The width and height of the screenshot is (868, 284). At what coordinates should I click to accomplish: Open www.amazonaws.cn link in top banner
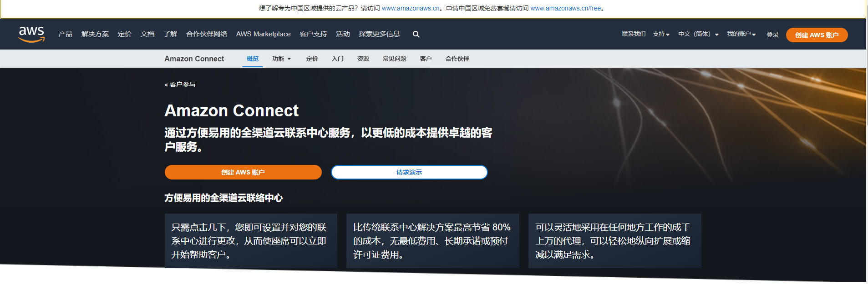coord(411,8)
